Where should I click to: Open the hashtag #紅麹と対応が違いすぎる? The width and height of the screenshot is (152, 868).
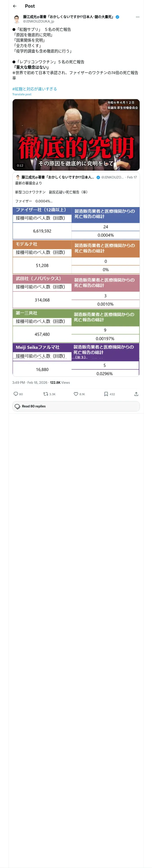coord(34,89)
